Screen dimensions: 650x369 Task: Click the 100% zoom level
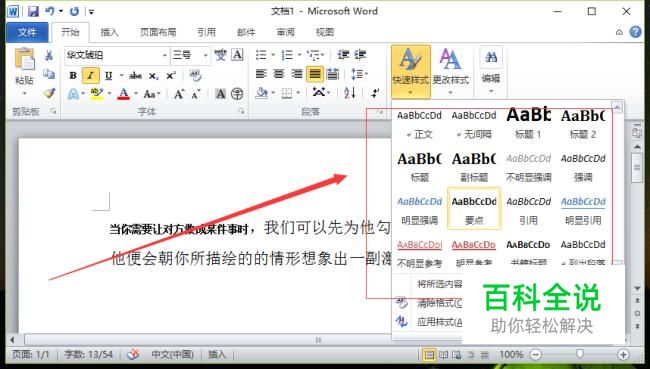tap(511, 355)
